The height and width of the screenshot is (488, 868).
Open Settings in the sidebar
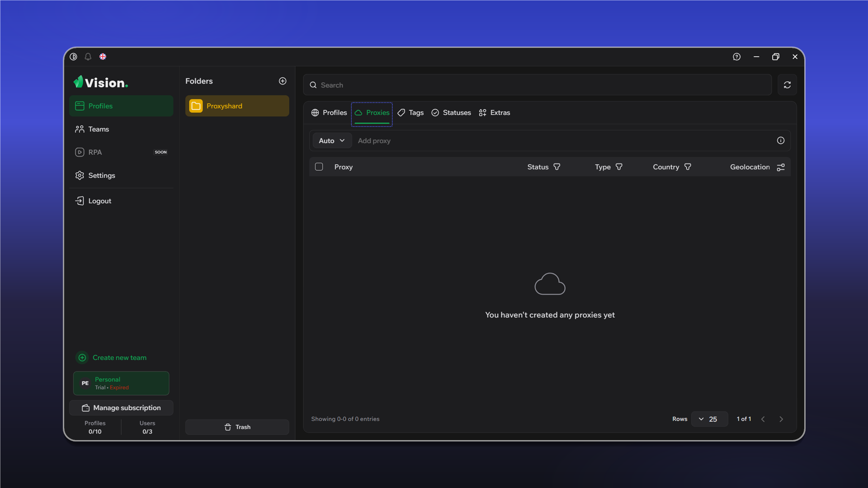coord(121,175)
